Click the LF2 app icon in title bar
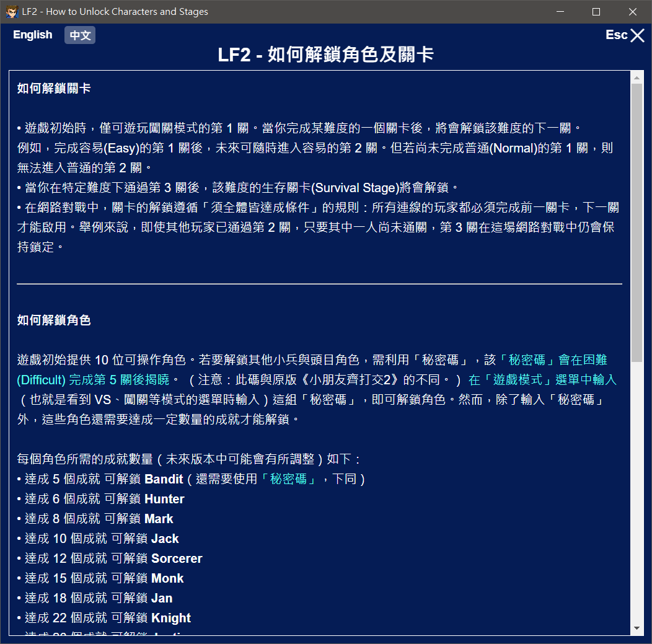Screen dimensions: 652x644 (12, 12)
